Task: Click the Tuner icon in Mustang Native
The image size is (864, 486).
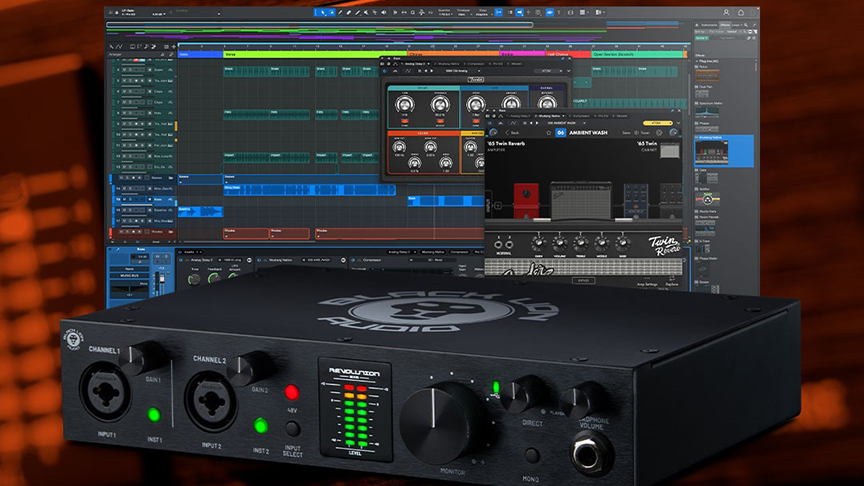Action: click(641, 133)
